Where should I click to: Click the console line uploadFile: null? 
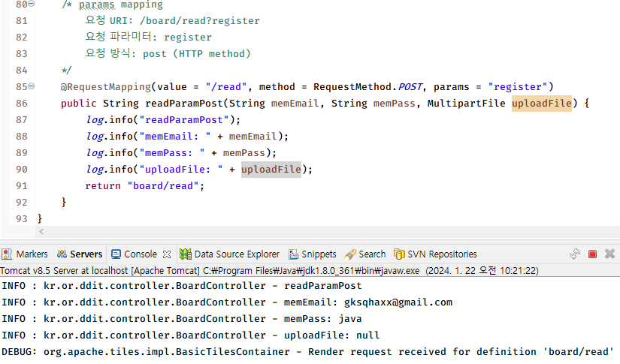pyautogui.click(x=191, y=335)
